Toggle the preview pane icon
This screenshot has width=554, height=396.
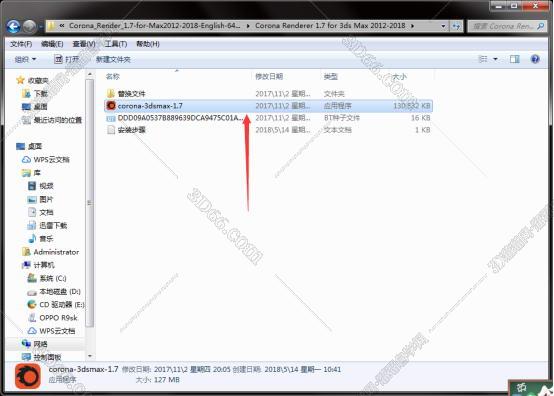click(515, 59)
